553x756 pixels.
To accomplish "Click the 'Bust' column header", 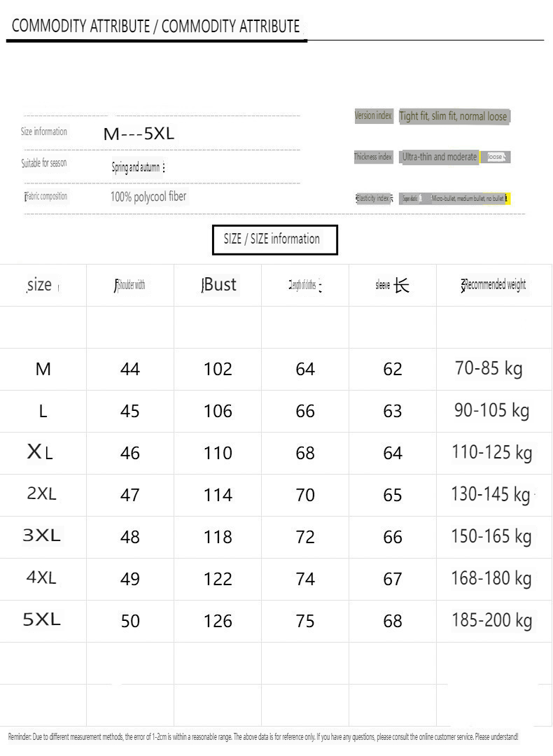I will (219, 285).
